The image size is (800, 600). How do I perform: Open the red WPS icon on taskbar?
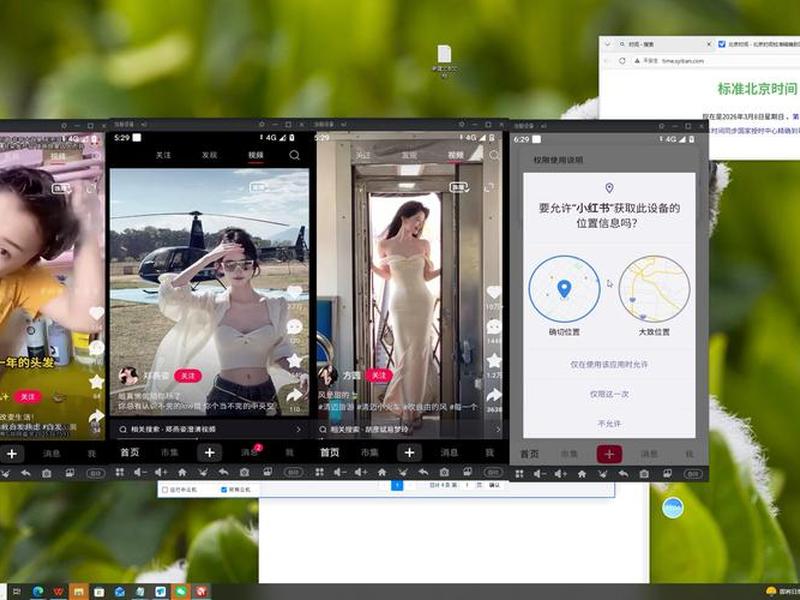[59, 592]
